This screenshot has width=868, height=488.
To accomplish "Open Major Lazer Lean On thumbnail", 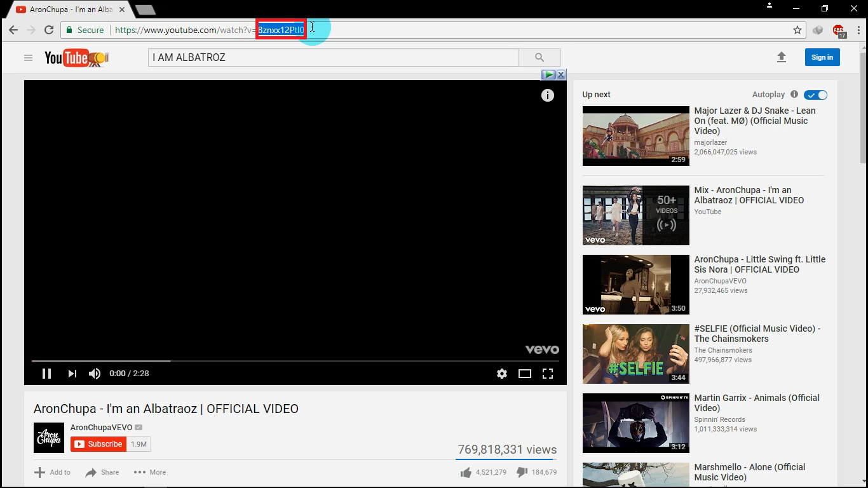I will (x=636, y=136).
